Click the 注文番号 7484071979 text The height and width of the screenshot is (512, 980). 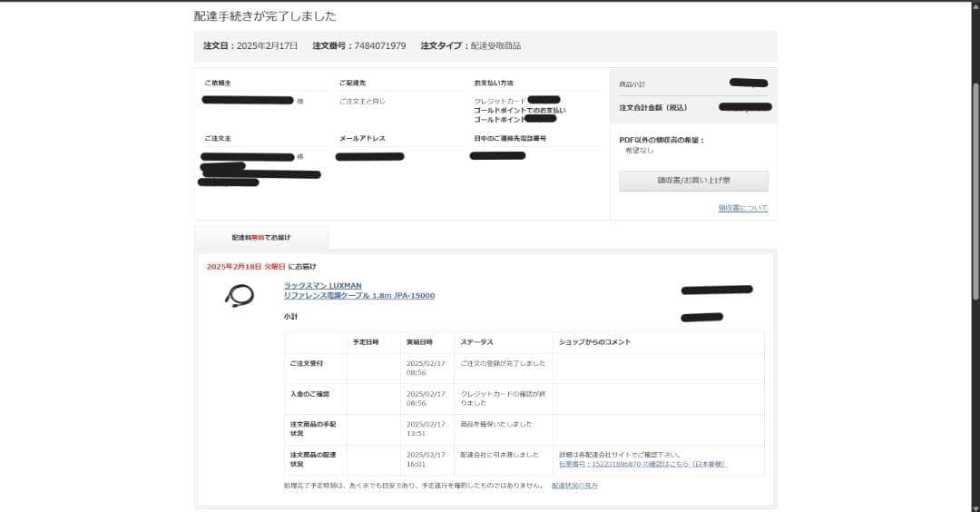(358, 45)
